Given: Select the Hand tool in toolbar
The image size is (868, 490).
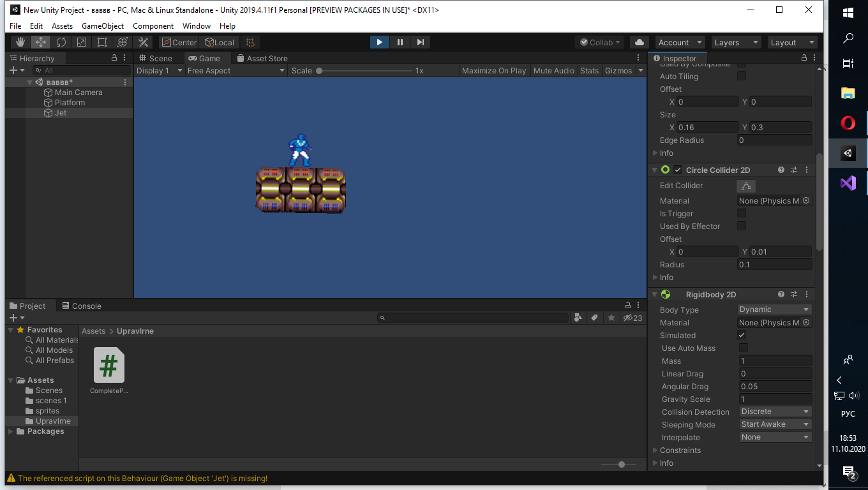Looking at the screenshot, I should click(20, 42).
